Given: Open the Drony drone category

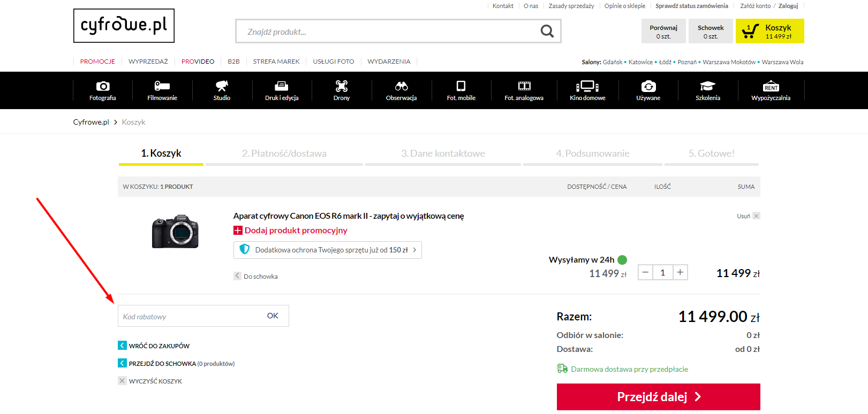Looking at the screenshot, I should [x=342, y=90].
